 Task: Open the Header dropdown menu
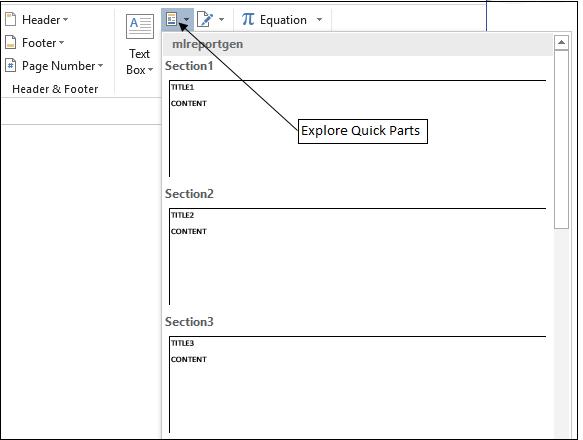point(45,19)
